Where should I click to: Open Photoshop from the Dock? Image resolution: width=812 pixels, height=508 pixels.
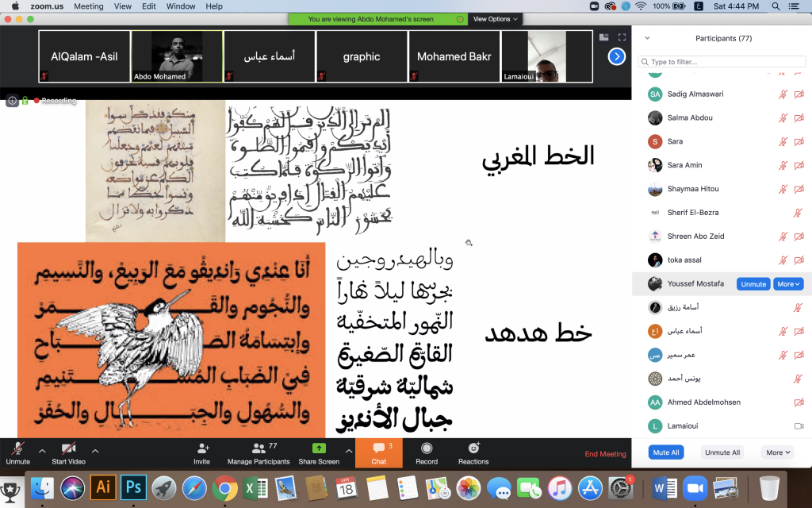pyautogui.click(x=133, y=488)
